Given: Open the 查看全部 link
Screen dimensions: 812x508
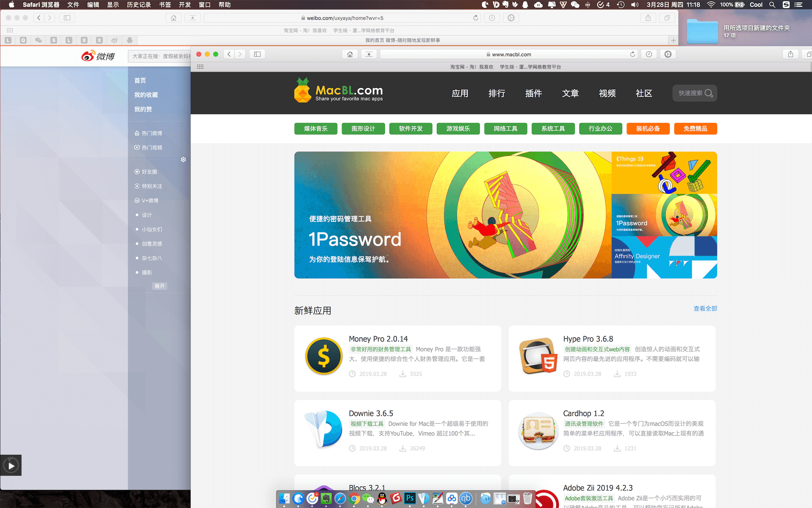Looking at the screenshot, I should pyautogui.click(x=705, y=309).
